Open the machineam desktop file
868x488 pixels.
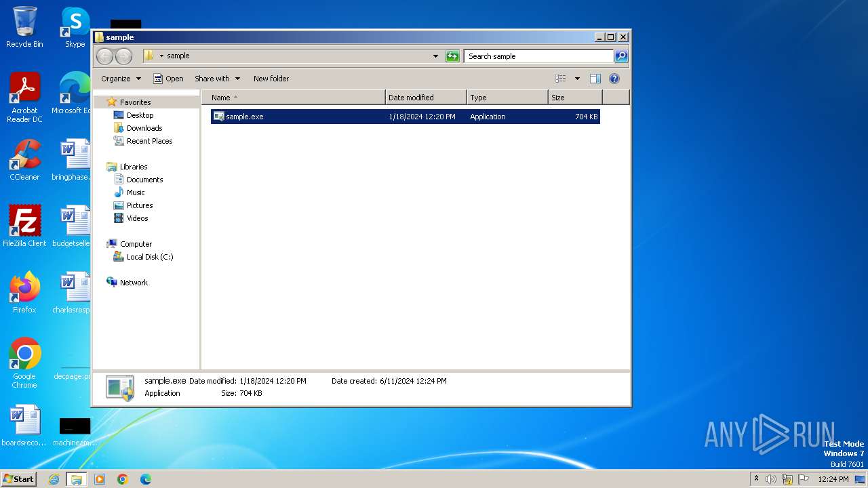[75, 431]
